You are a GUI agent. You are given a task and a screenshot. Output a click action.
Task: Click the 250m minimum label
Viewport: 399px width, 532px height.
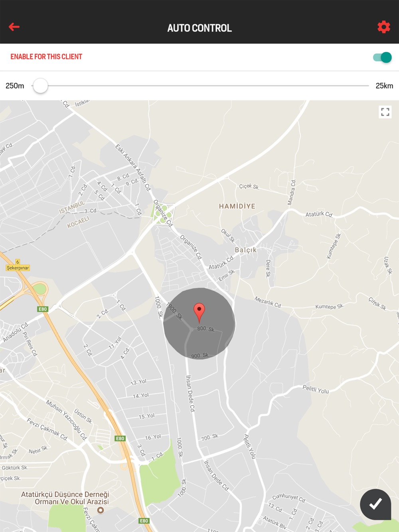15,86
